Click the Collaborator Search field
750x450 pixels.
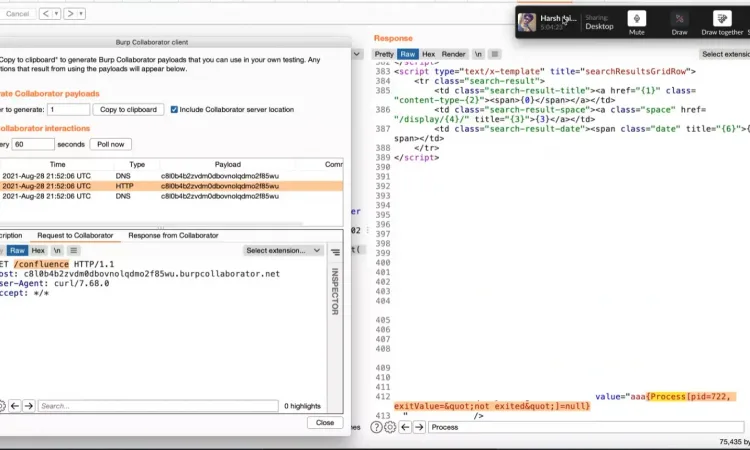click(x=158, y=406)
